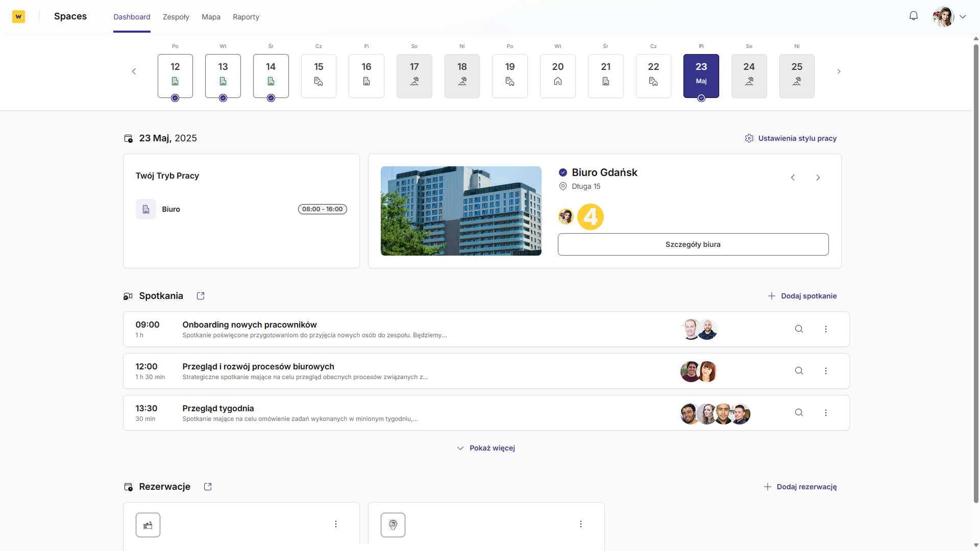The image size is (980, 551).
Task: Toggle the check mark under day 14
Action: [x=271, y=98]
